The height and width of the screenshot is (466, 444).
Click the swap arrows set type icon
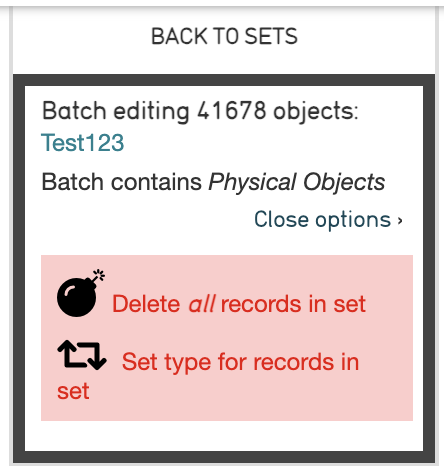[x=82, y=355]
